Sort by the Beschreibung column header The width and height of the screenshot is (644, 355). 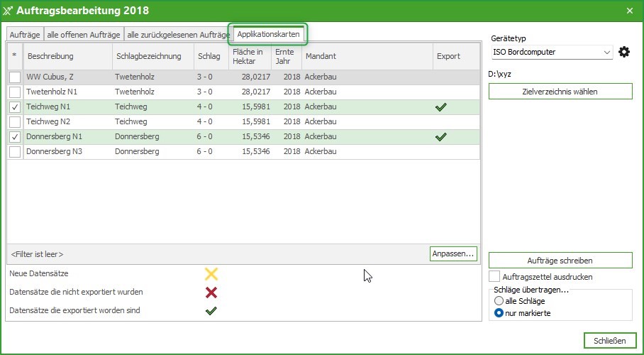point(67,56)
